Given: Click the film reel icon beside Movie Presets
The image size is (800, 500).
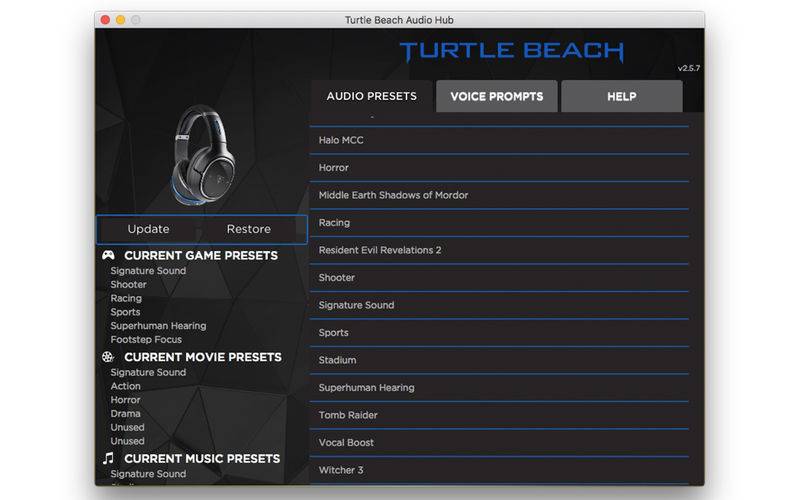Looking at the screenshot, I should click(108, 357).
